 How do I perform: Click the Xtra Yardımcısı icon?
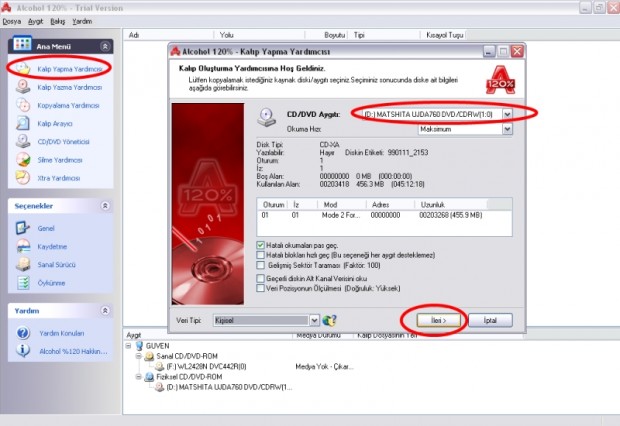pos(23,178)
